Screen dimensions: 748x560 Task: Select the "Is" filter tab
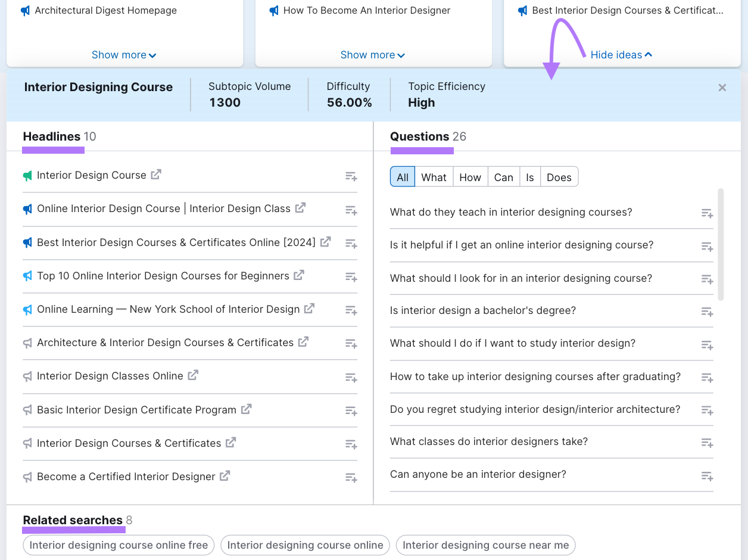(530, 176)
